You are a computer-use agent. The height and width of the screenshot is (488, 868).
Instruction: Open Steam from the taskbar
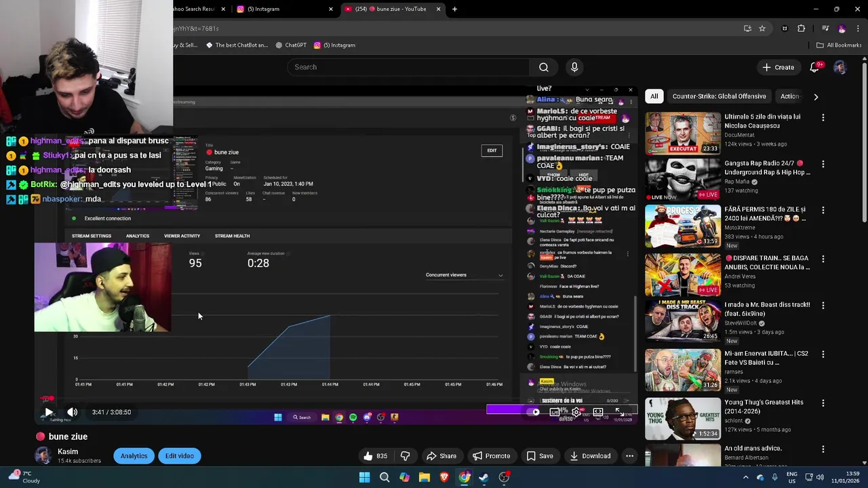pyautogui.click(x=484, y=477)
